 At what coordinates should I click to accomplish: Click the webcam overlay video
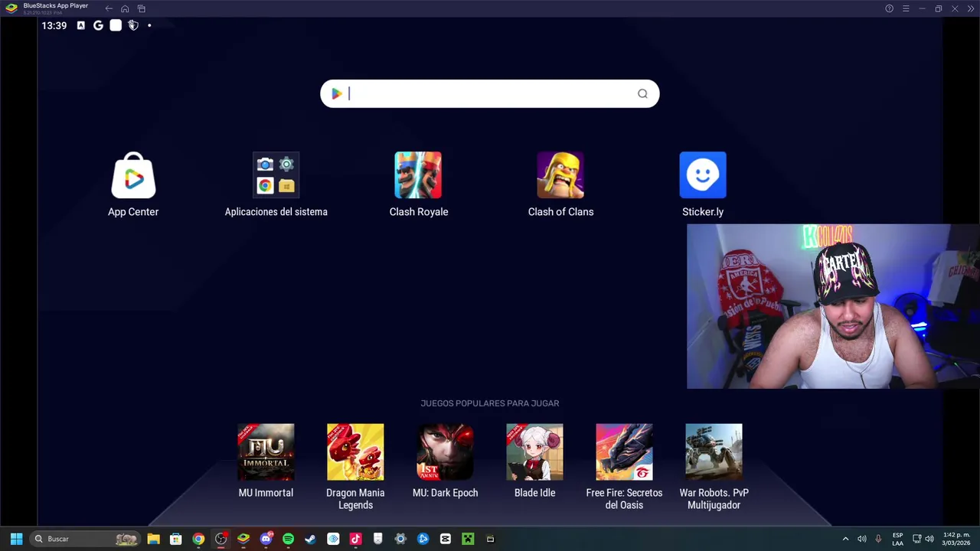(833, 306)
